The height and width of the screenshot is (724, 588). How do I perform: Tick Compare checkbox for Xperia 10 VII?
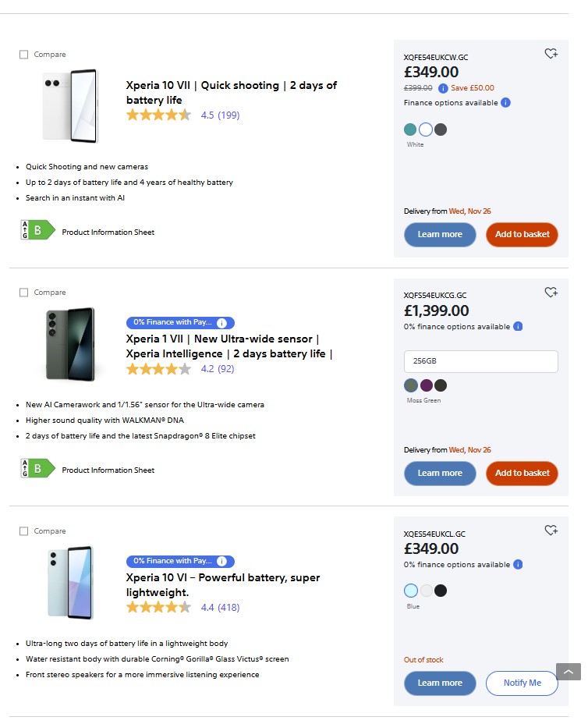coord(23,55)
